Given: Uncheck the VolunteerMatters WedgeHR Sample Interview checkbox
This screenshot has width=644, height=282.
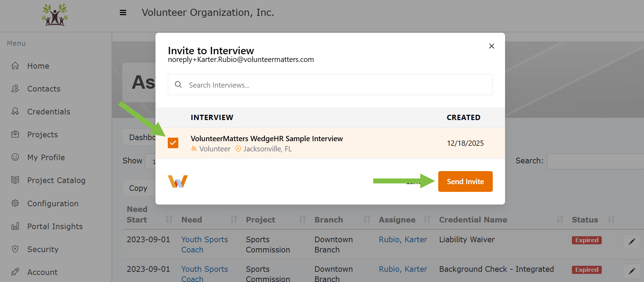Looking at the screenshot, I should 173,143.
